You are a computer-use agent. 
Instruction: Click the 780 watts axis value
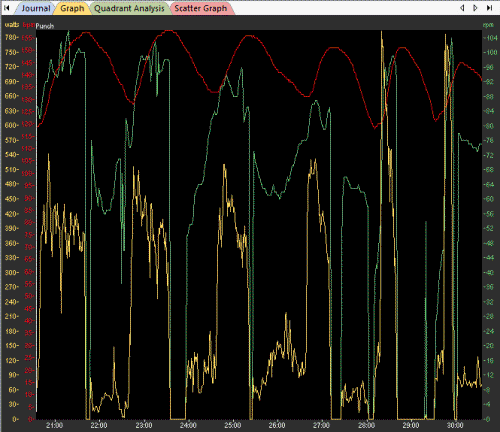click(11, 38)
